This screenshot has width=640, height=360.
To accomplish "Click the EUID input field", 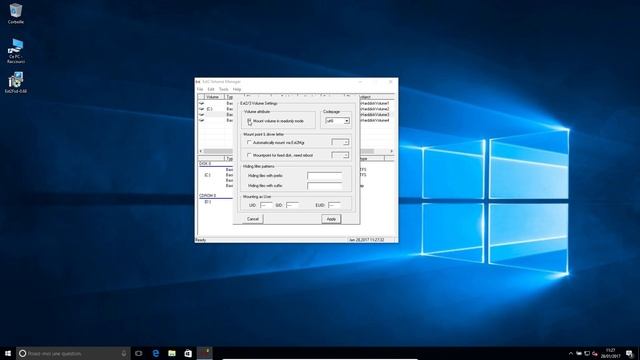I will tap(334, 205).
